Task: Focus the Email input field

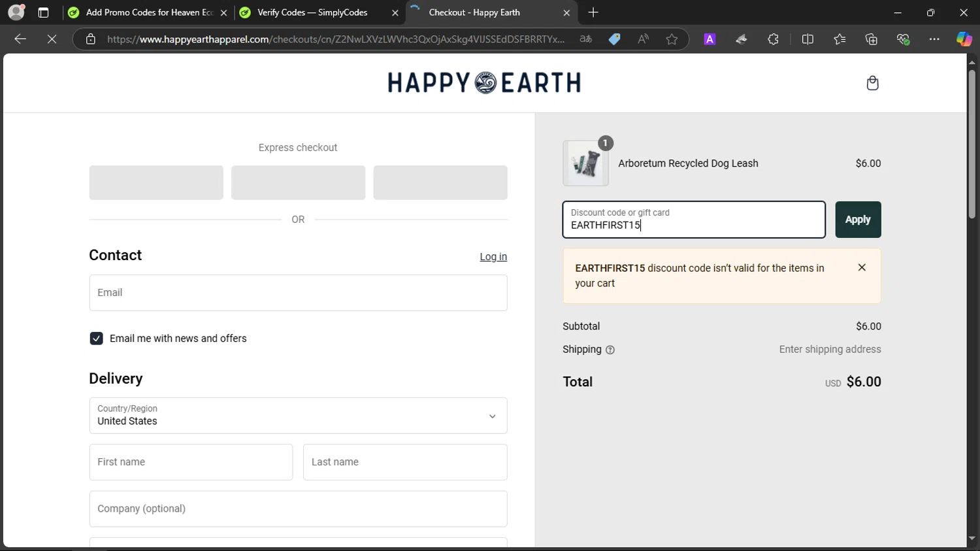Action: pos(298,293)
